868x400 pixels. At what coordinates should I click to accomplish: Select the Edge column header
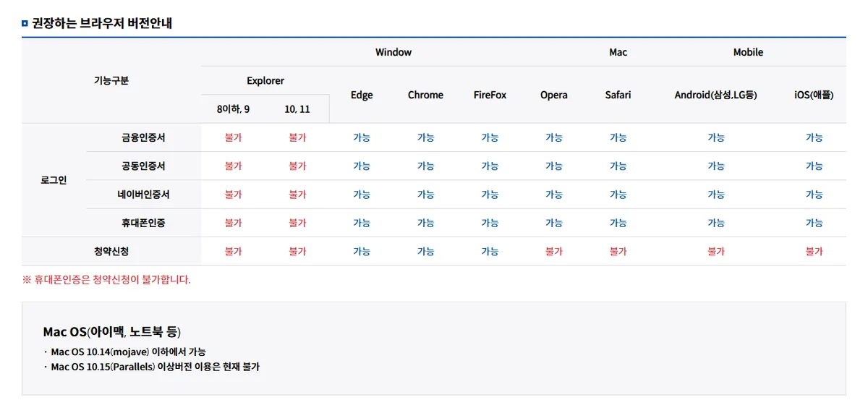click(362, 95)
